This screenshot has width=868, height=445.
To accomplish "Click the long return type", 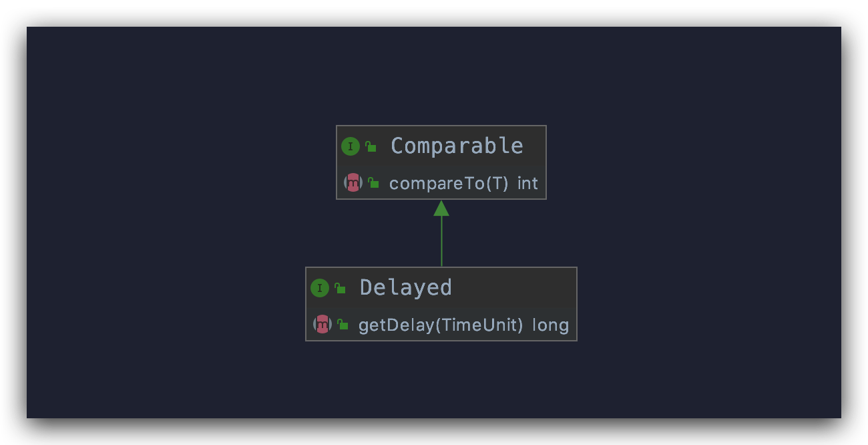I will click(x=550, y=325).
